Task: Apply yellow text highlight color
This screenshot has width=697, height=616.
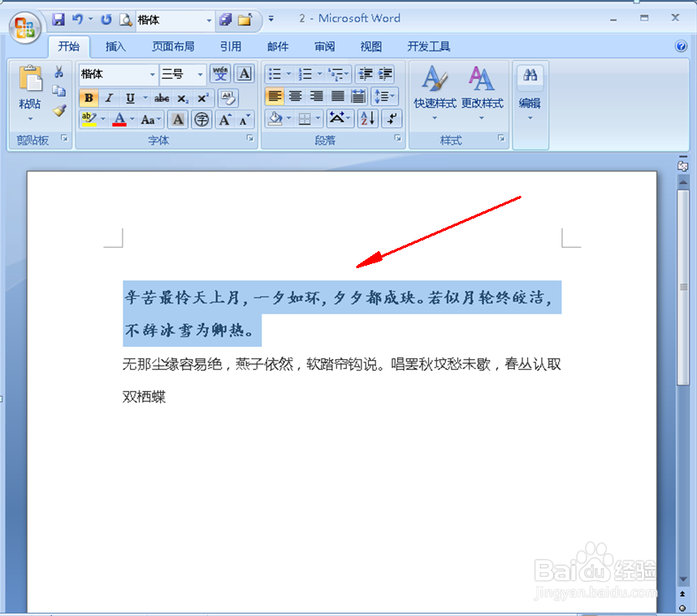Action: coord(89,119)
